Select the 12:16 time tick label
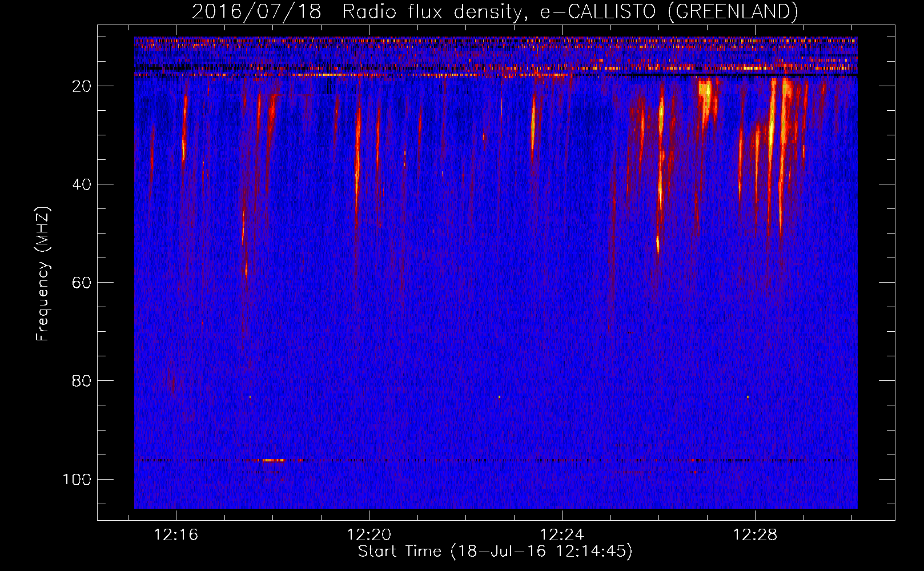This screenshot has height=571, width=924. click(176, 535)
